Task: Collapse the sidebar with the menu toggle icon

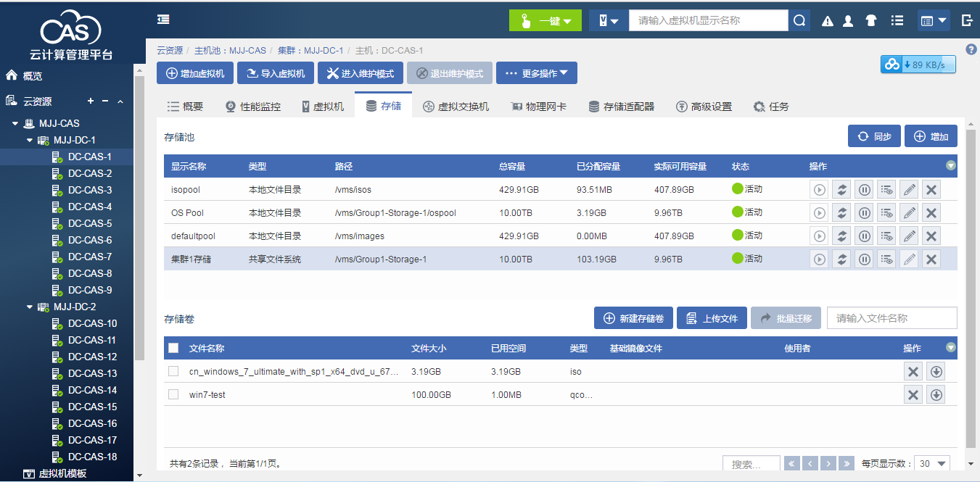Action: pos(163,20)
